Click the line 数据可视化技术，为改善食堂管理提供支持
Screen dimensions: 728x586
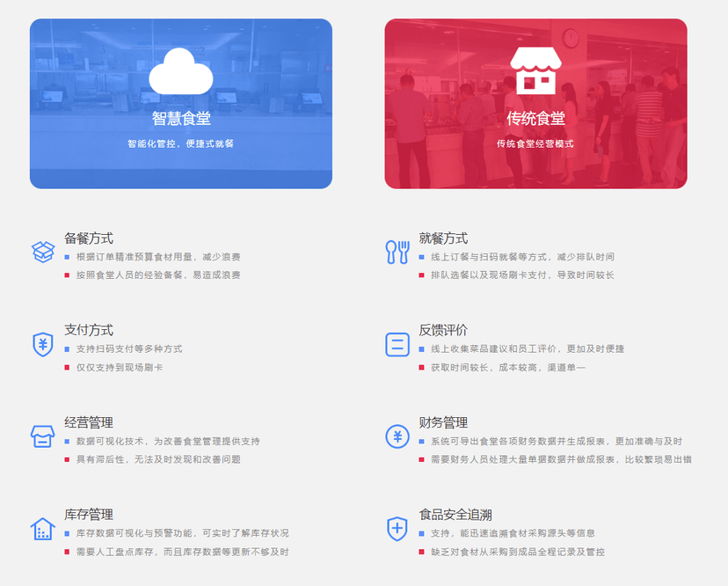[168, 442]
